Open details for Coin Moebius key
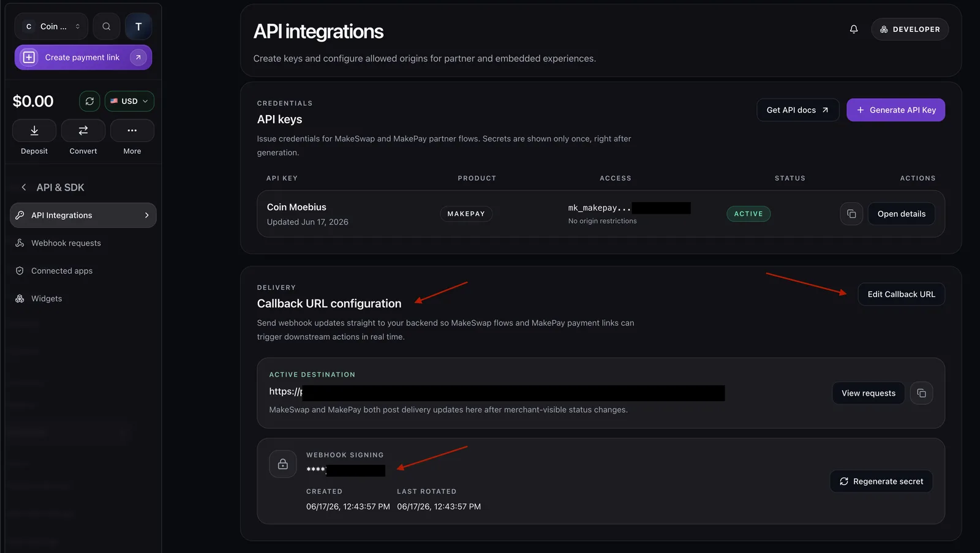 pyautogui.click(x=901, y=214)
